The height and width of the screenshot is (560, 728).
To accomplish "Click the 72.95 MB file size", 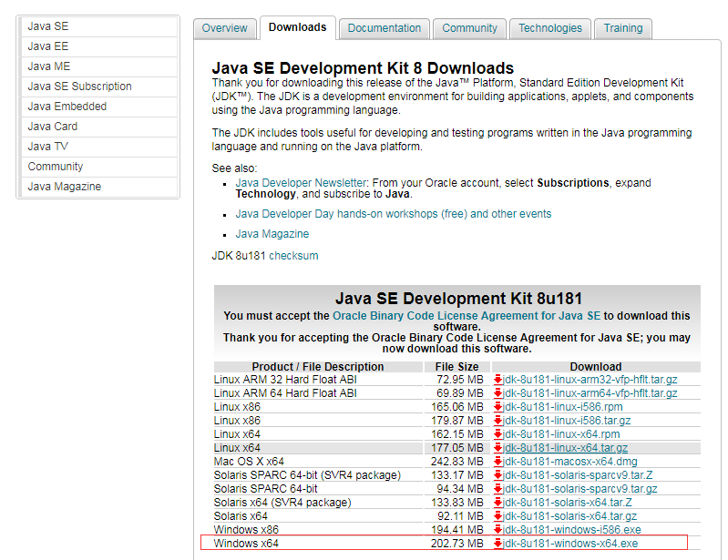I will [459, 380].
